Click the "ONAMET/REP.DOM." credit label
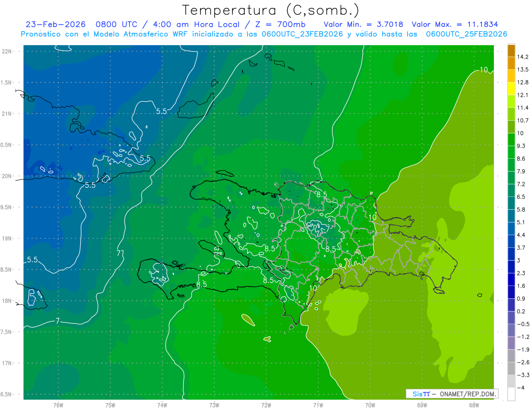The height and width of the screenshot is (411, 532). (x=468, y=394)
